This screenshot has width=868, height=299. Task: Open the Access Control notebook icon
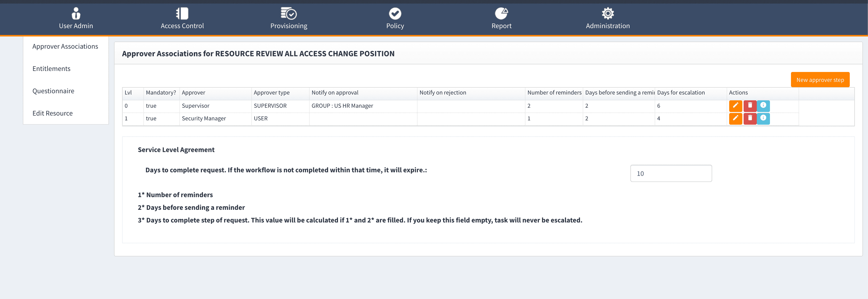coord(182,13)
